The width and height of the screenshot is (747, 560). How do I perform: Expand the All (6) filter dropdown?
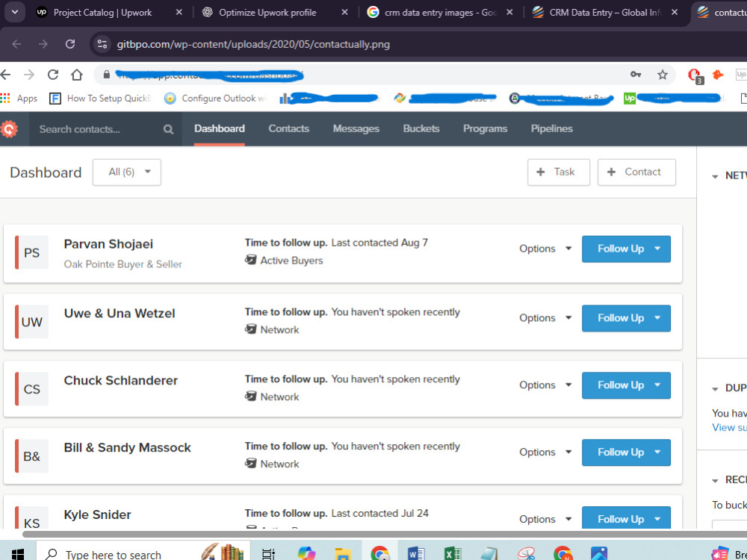pyautogui.click(x=127, y=172)
